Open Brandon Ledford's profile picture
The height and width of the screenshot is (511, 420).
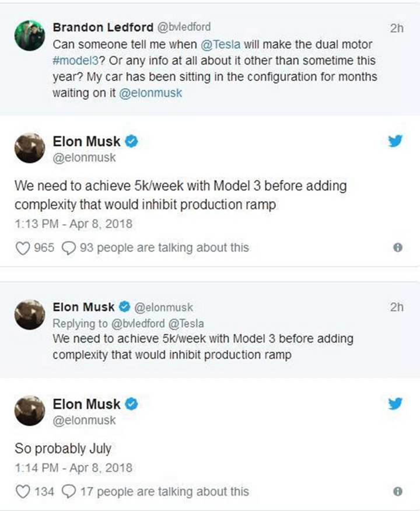tap(28, 36)
